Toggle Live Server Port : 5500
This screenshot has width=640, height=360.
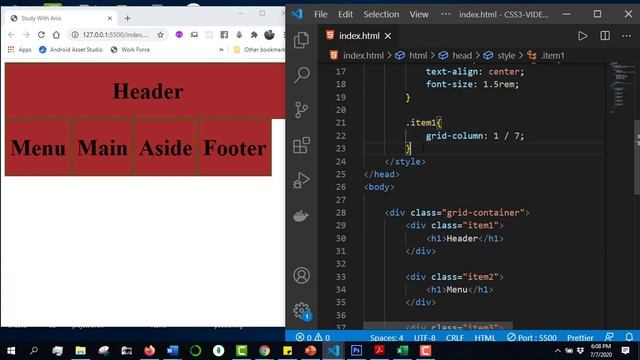pos(532,338)
